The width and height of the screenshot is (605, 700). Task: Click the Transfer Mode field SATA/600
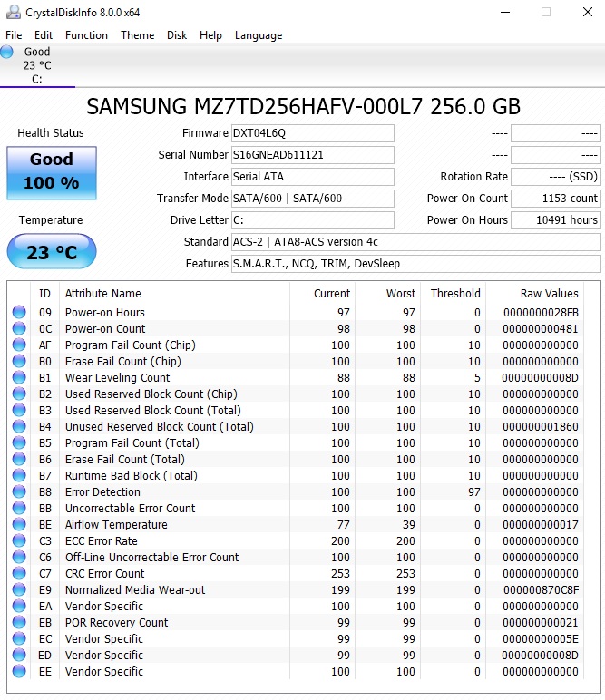pos(313,199)
